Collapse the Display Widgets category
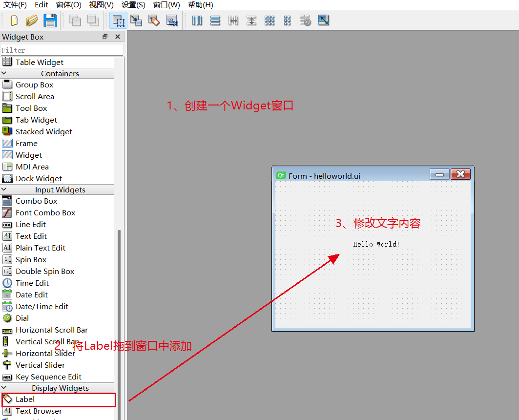 (x=4, y=388)
